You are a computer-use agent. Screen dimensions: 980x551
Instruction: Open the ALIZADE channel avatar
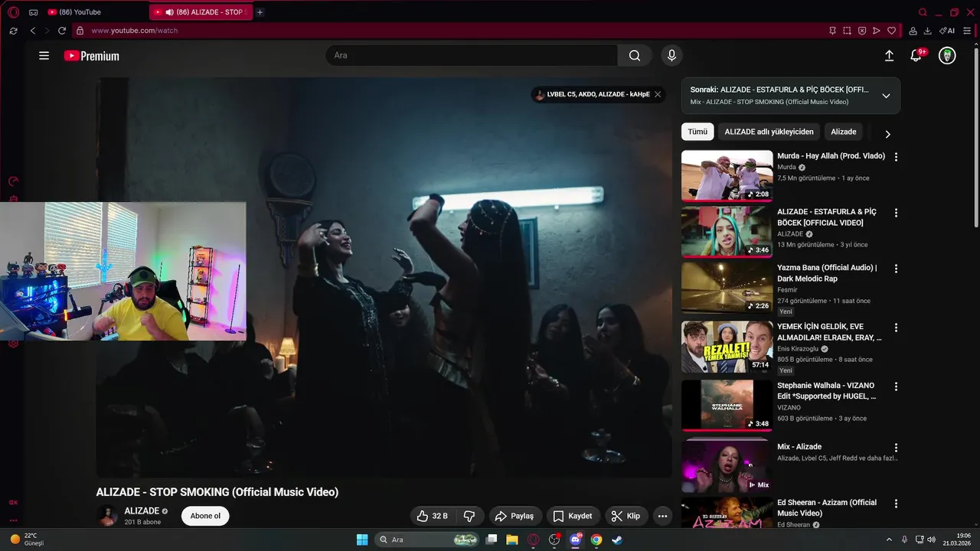(107, 516)
